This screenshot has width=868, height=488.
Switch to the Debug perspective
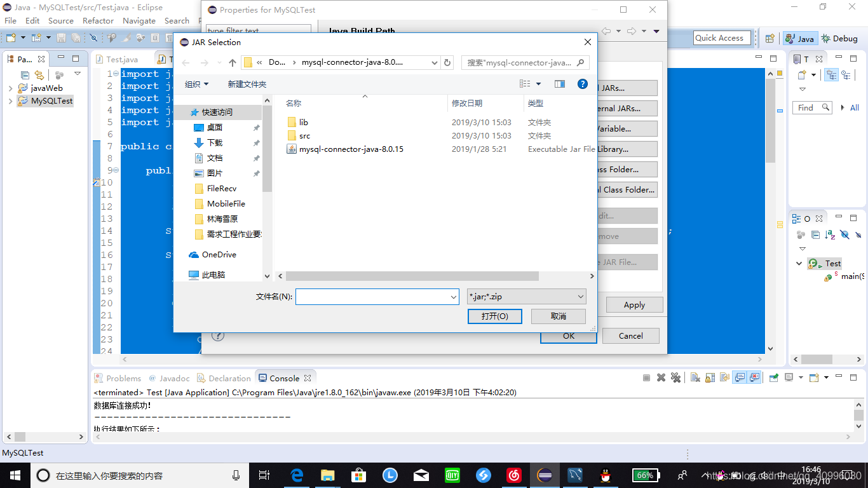coord(839,38)
